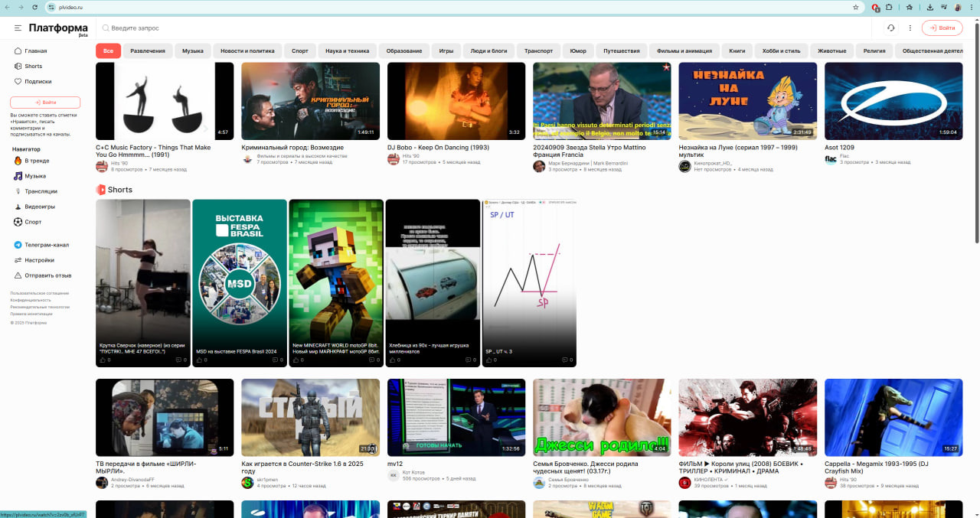Click Конфиденциальность footer link
This screenshot has width=980, height=518.
click(x=31, y=300)
